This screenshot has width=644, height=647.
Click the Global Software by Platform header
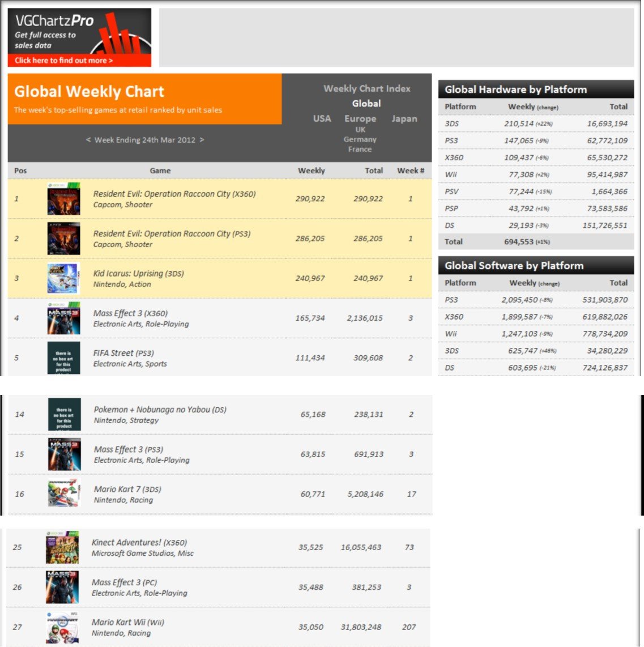click(536, 265)
